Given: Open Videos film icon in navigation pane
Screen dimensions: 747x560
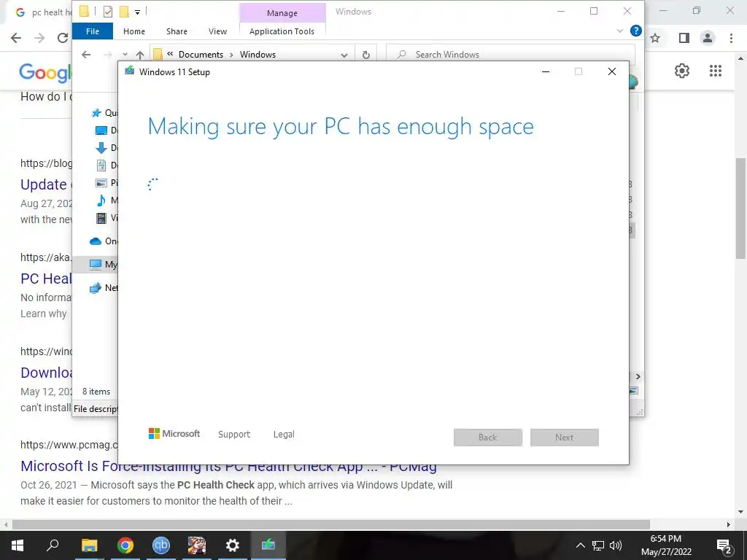Looking at the screenshot, I should point(101,218).
